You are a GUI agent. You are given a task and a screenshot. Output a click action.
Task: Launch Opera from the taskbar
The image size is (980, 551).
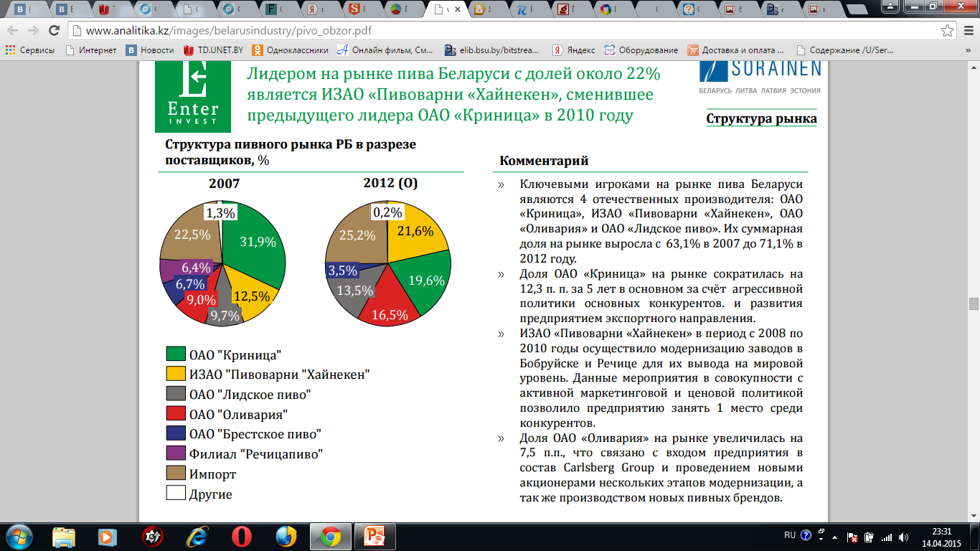[x=242, y=536]
